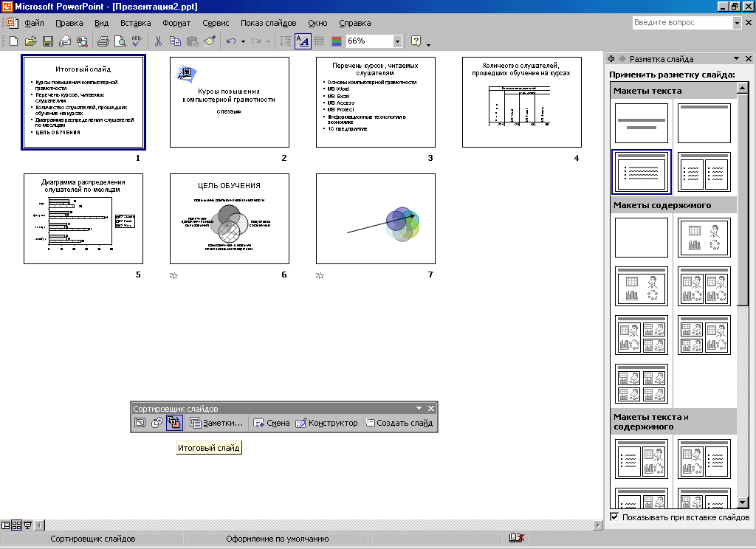
Task: Click the Redo arrow icon
Action: click(256, 41)
